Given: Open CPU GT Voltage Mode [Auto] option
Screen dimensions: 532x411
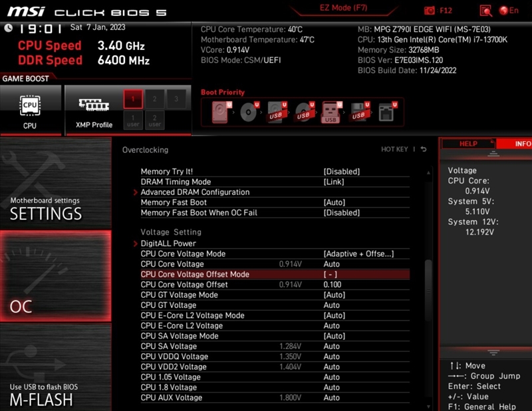Looking at the screenshot, I should tap(275, 295).
